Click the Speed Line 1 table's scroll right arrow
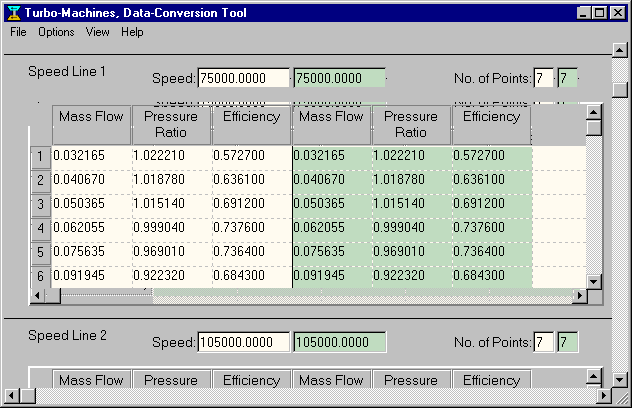The width and height of the screenshot is (632, 408). pos(580,296)
